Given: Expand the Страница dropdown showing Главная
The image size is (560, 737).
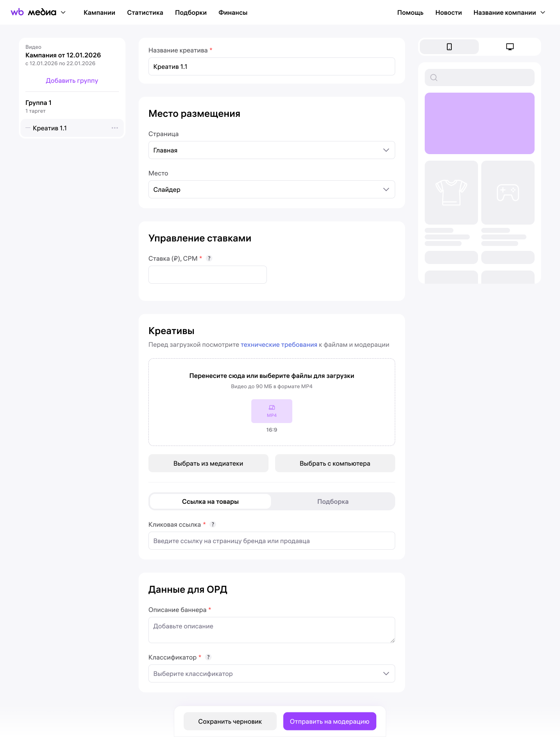Looking at the screenshot, I should point(271,150).
